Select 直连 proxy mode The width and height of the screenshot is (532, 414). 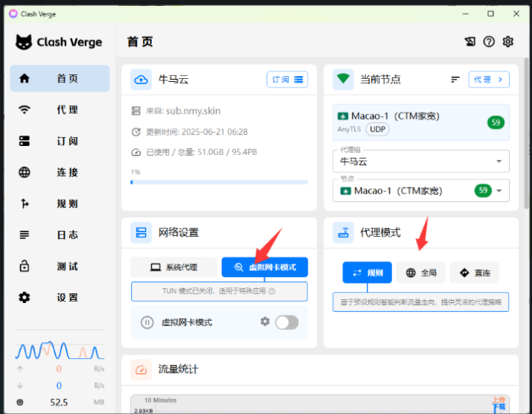[474, 273]
